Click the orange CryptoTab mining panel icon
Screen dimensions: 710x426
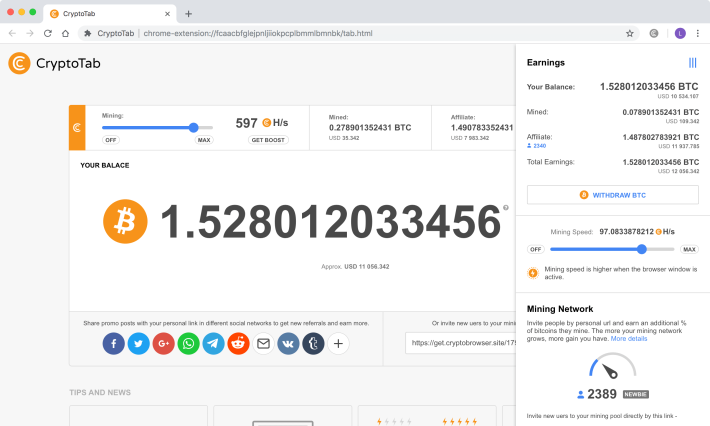77,128
